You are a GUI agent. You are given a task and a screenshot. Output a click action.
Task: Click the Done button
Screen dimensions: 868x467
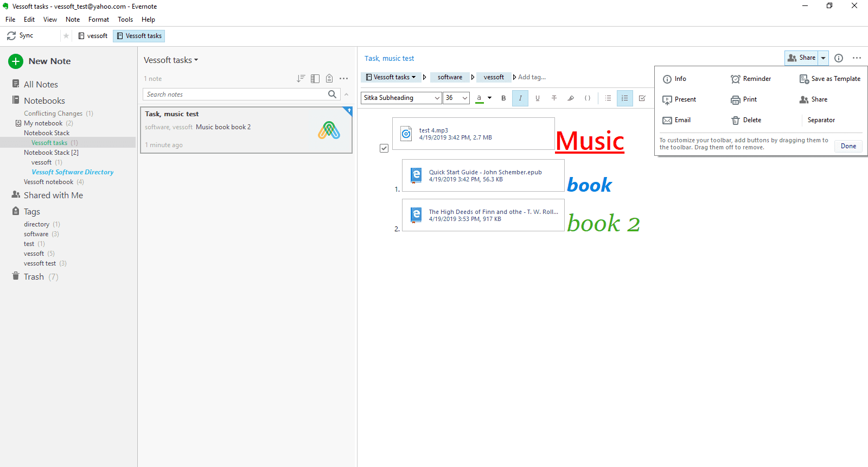tap(848, 146)
